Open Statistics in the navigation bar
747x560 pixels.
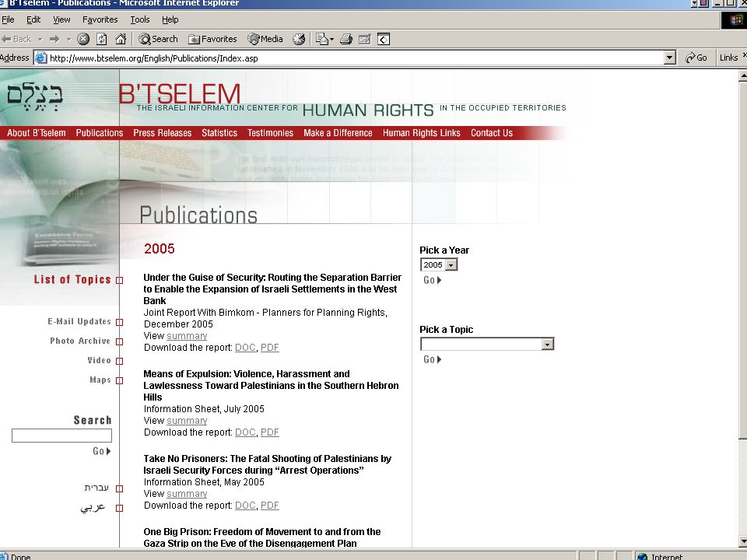pos(219,133)
